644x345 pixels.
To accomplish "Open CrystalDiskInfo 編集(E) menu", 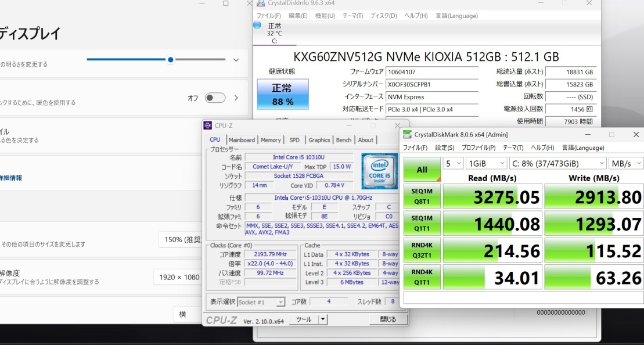I will point(298,16).
